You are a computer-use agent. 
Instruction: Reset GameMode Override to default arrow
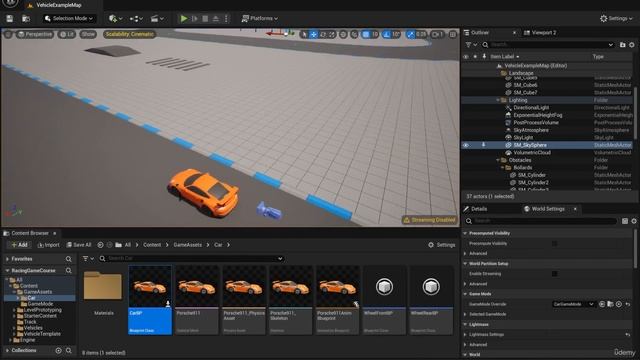pos(628,304)
